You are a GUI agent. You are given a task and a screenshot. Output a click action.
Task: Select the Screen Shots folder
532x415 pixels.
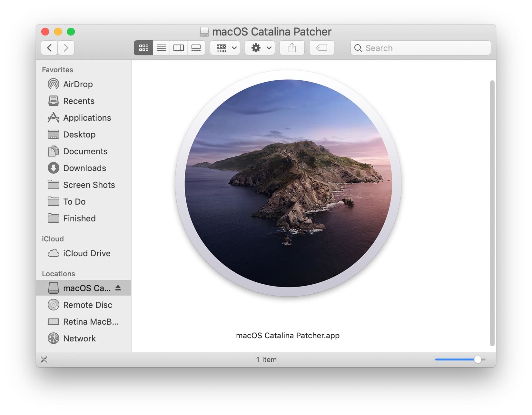[89, 185]
